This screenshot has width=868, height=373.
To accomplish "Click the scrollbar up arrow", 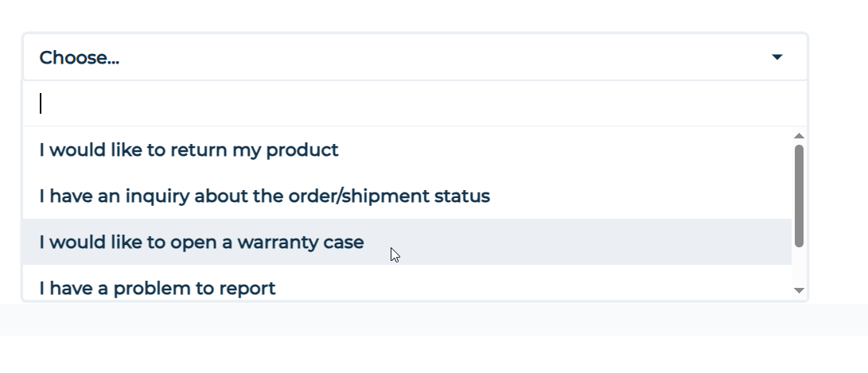I will click(x=800, y=136).
